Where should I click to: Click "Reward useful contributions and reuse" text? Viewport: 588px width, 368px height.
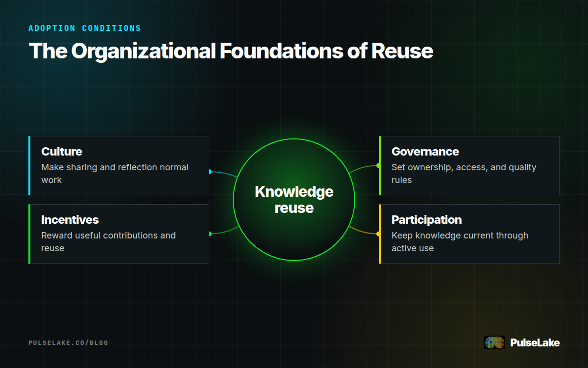(x=108, y=242)
